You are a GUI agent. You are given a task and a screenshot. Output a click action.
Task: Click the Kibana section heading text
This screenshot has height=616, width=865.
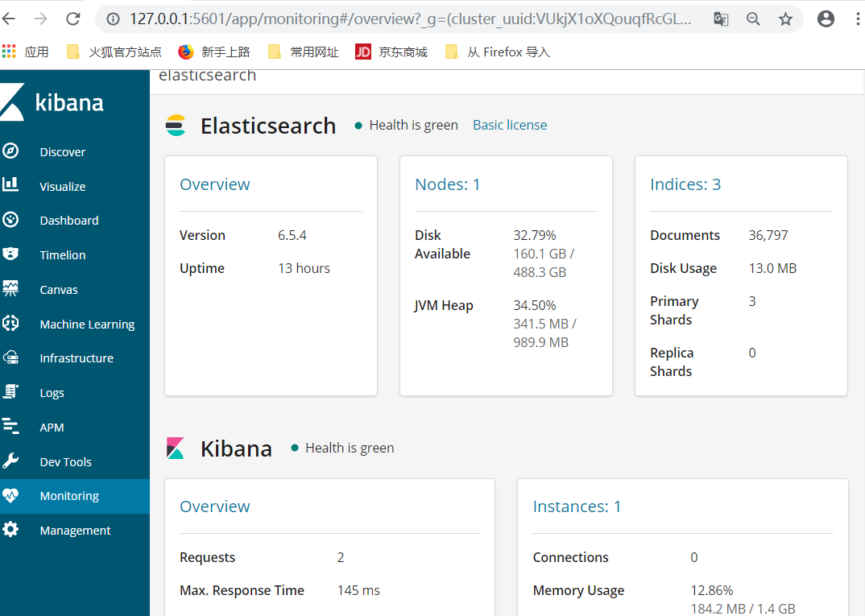(236, 449)
